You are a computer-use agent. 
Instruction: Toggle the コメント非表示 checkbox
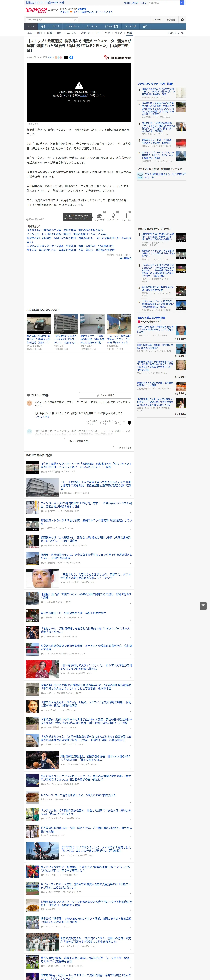[115, 448]
